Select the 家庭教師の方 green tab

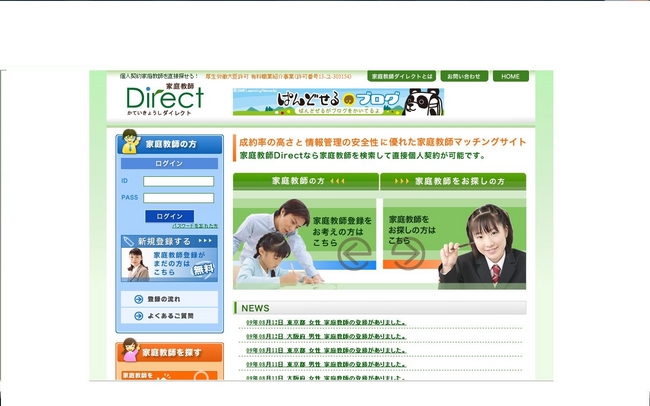[306, 181]
